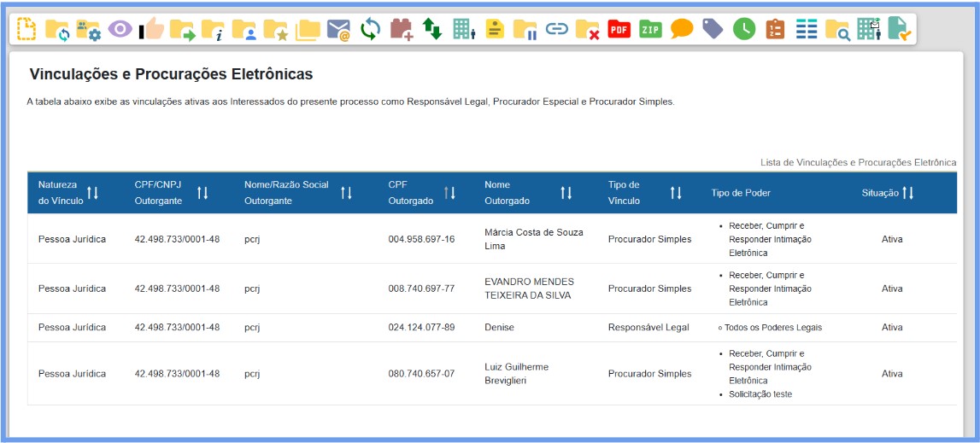This screenshot has width=980, height=443.
Task: Sort table by Natureza do Vínculo
Action: pyautogui.click(x=92, y=193)
